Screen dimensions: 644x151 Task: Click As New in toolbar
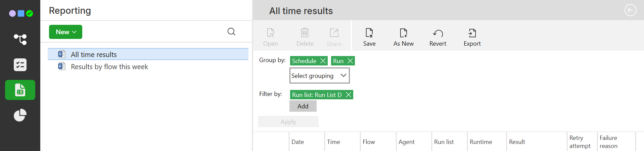tap(403, 37)
